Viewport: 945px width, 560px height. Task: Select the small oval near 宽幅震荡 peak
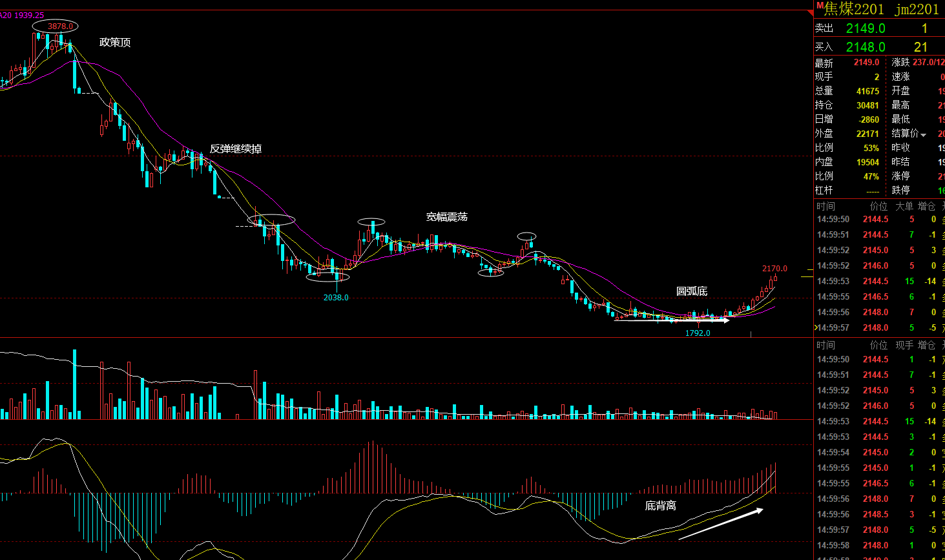point(371,222)
